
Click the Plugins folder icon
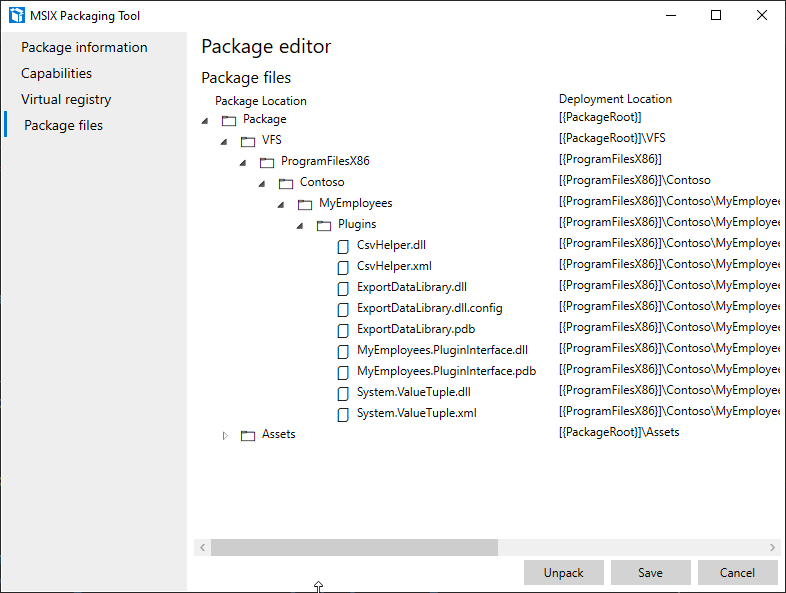(324, 225)
